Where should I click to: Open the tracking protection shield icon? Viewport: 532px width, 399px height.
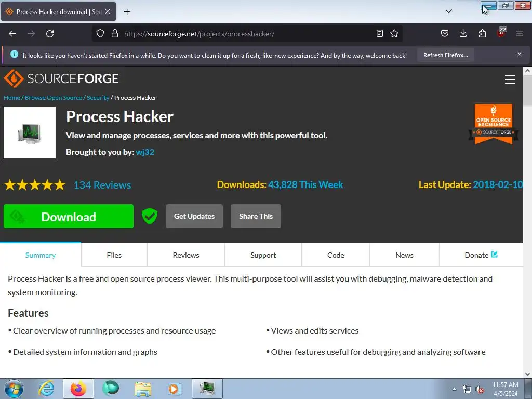click(x=100, y=34)
